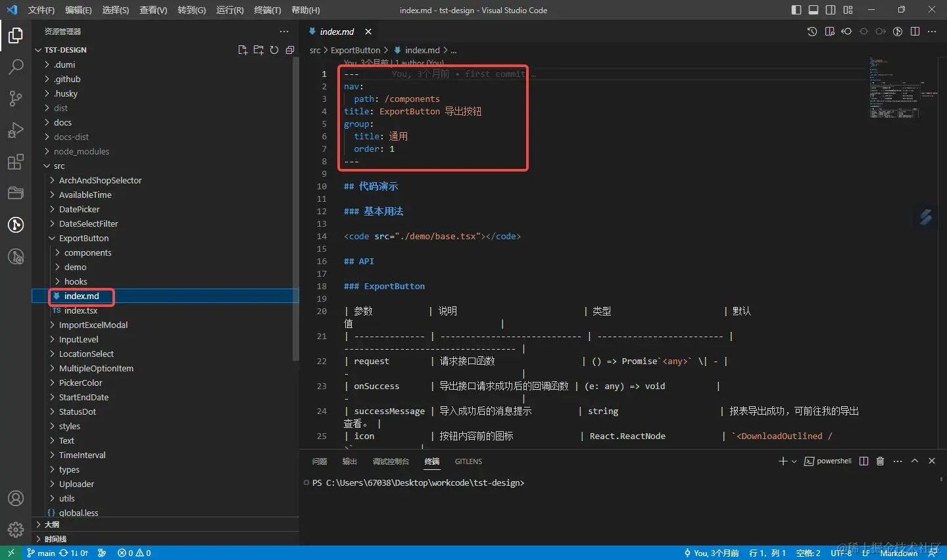The height and width of the screenshot is (560, 947).
Task: Split the editor to the right
Action: pos(915,32)
